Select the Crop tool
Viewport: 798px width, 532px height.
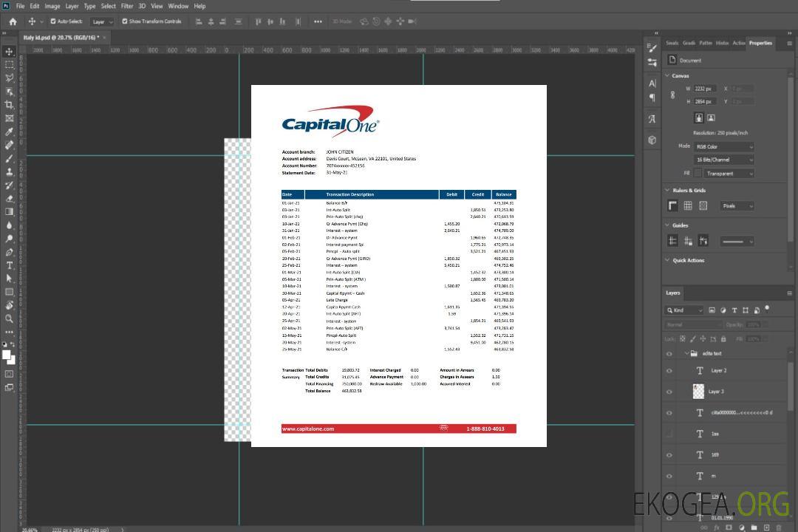pos(9,105)
